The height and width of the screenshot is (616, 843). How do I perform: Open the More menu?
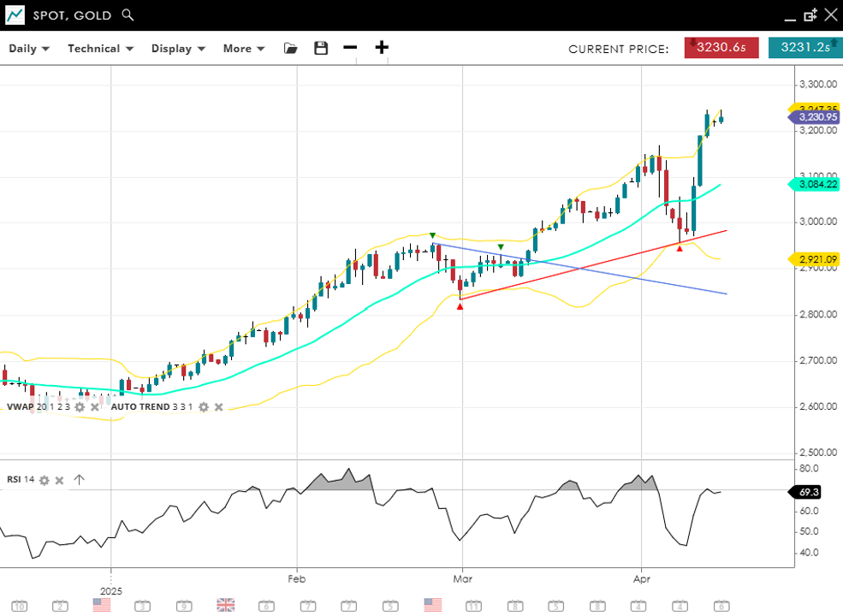click(x=244, y=48)
